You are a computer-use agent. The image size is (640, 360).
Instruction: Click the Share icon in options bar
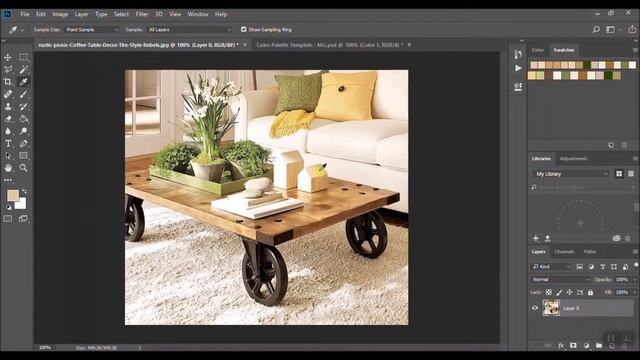[632, 29]
